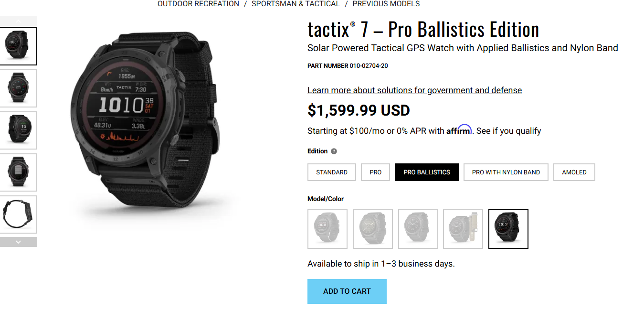This screenshot has height=322, width=644.
Task: Select the STANDARD edition option
Action: pyautogui.click(x=331, y=172)
